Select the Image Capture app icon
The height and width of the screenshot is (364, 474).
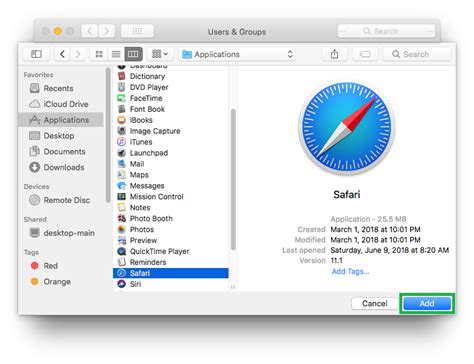[122, 131]
